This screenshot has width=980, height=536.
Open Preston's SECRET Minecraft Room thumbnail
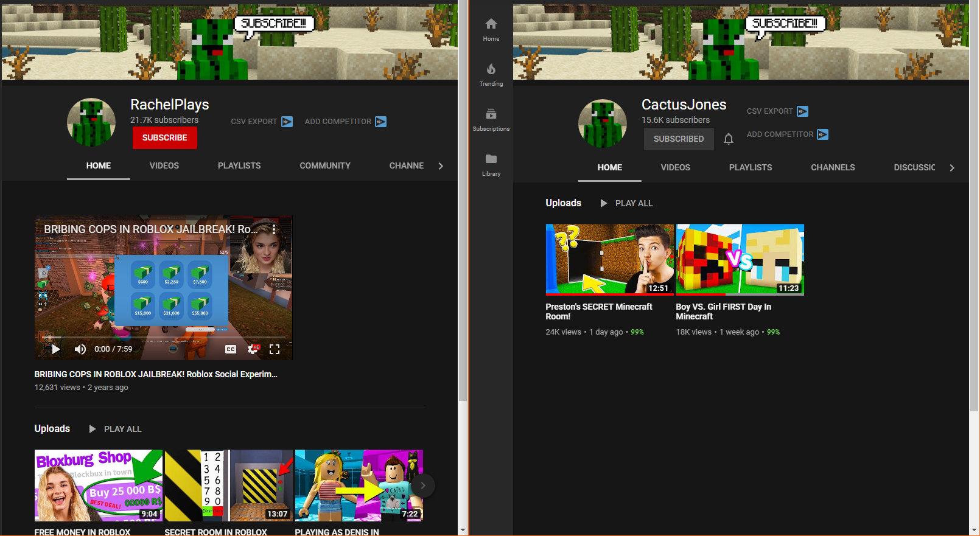click(x=610, y=260)
